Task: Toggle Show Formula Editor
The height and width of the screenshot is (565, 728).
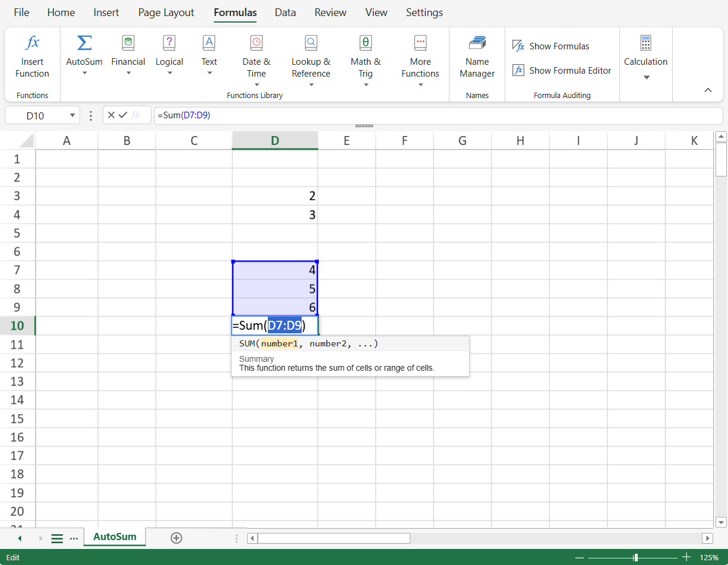Action: (562, 70)
